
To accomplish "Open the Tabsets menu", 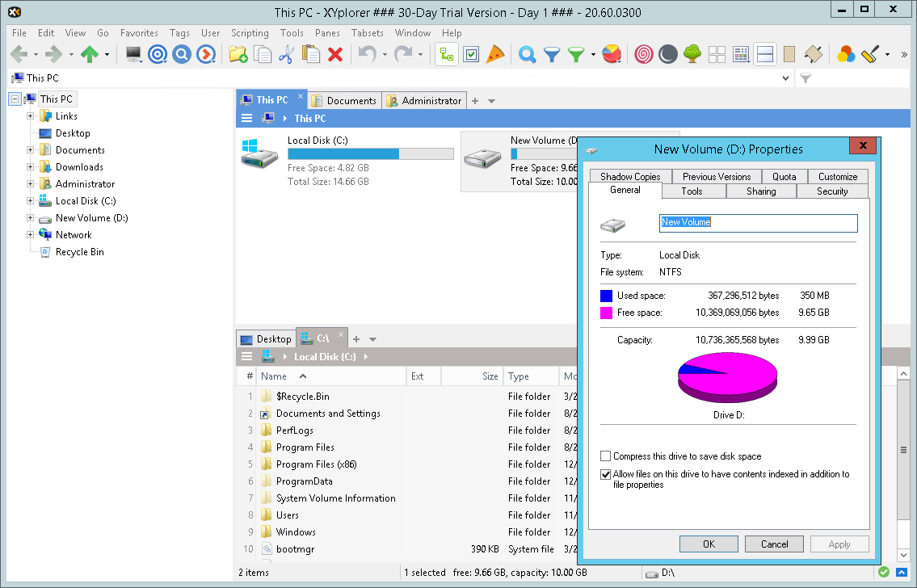I will point(368,33).
